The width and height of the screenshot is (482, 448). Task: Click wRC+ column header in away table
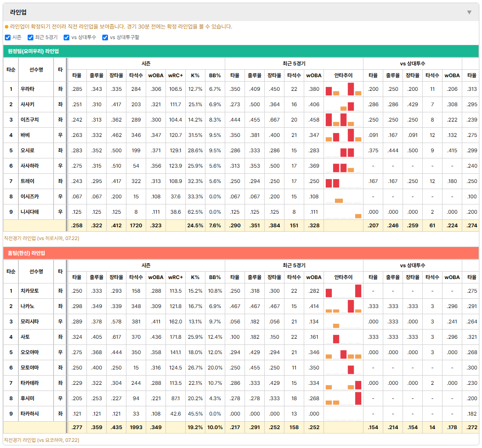click(x=176, y=75)
